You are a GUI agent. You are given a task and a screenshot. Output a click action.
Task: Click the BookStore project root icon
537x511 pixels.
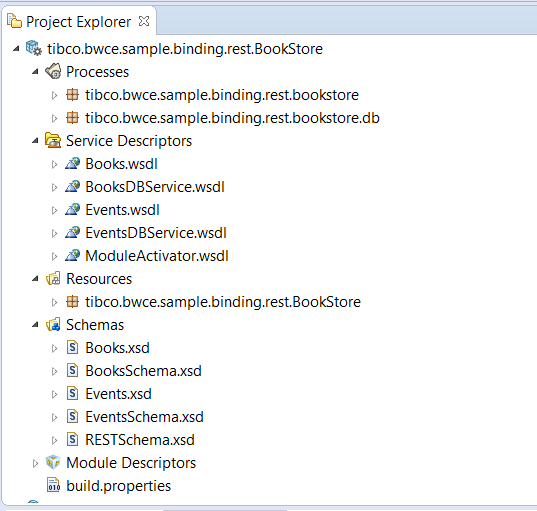pos(34,48)
